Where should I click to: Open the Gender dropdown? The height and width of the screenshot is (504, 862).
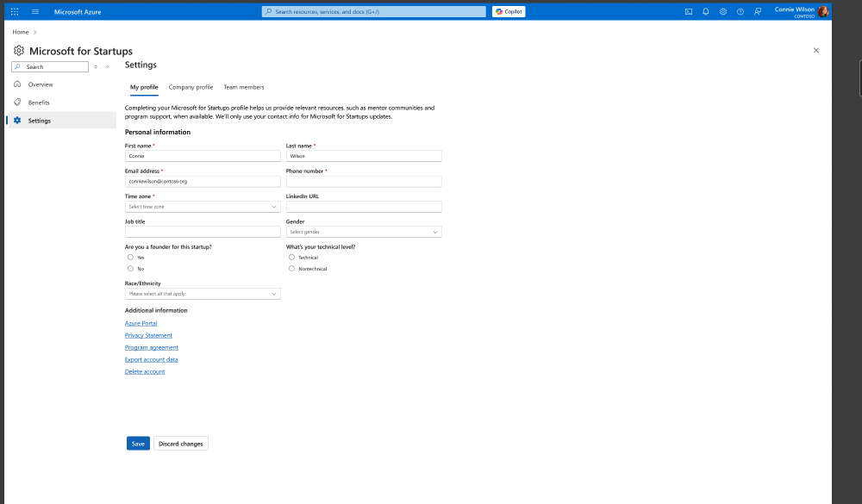click(x=364, y=232)
